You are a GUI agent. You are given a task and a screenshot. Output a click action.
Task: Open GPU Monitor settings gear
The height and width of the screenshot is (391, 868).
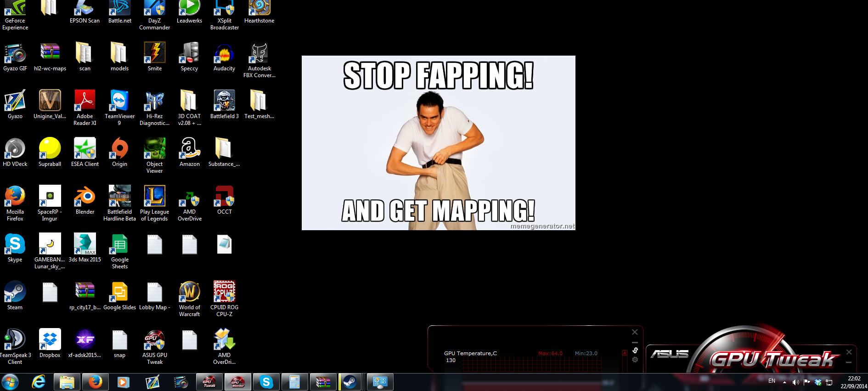click(x=635, y=360)
